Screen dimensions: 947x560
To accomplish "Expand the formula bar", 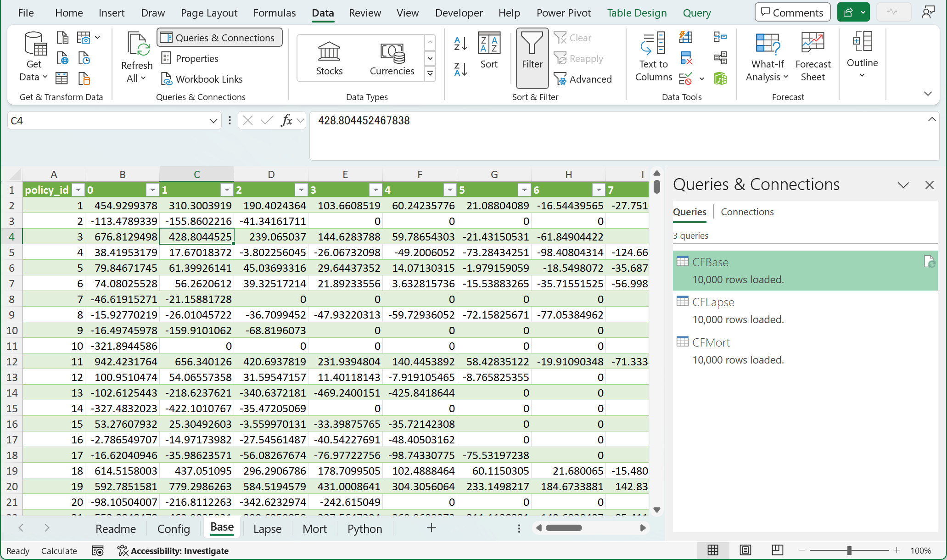I will pyautogui.click(x=932, y=119).
